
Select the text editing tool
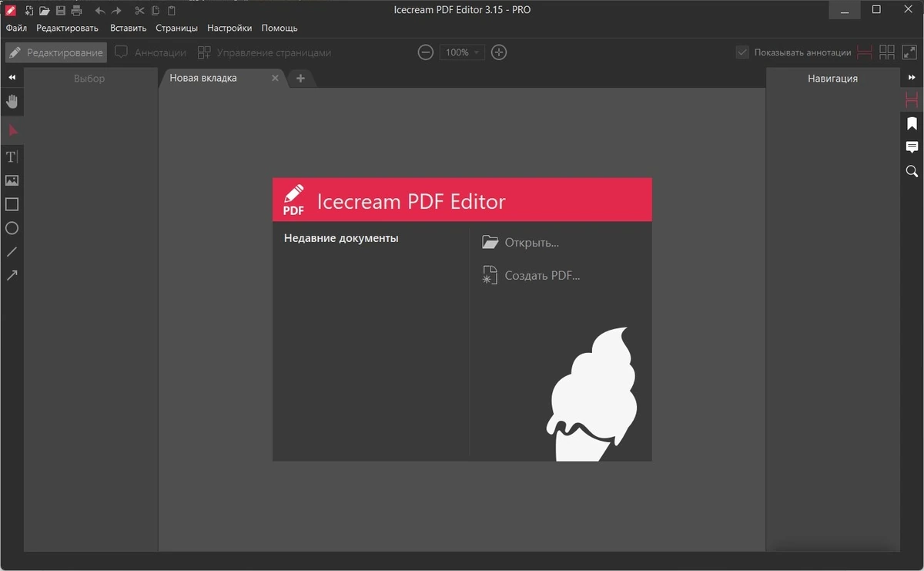click(x=12, y=157)
